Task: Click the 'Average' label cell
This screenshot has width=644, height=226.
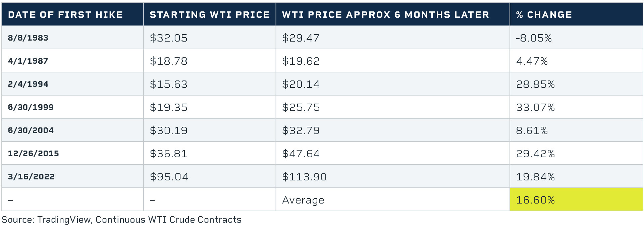Action: (303, 200)
